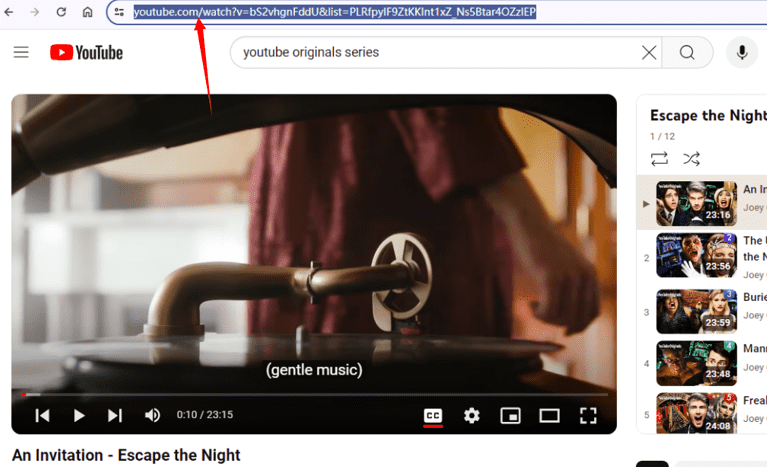The height and width of the screenshot is (468, 767).
Task: Enable miniplayer mode
Action: (x=510, y=415)
